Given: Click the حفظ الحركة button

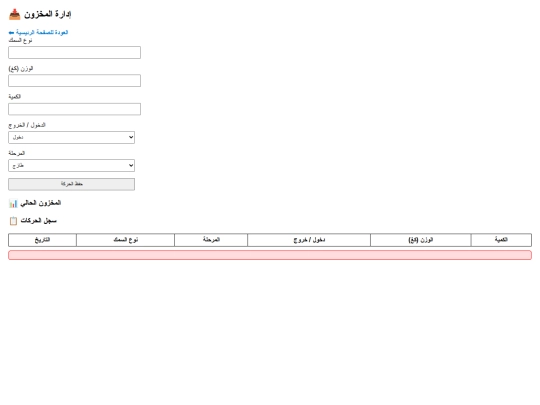Looking at the screenshot, I should coord(71,184).
